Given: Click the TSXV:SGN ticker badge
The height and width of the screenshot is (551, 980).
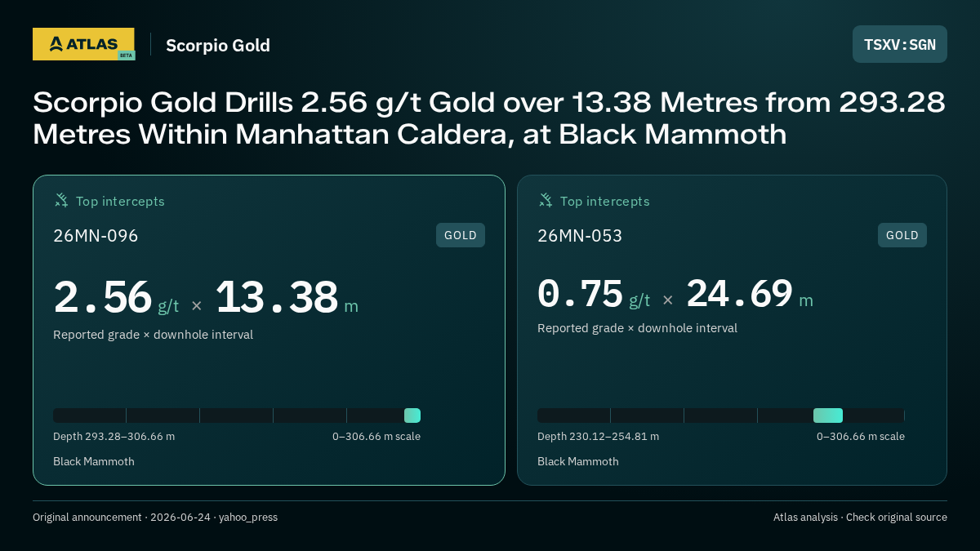Looking at the screenshot, I should [900, 44].
